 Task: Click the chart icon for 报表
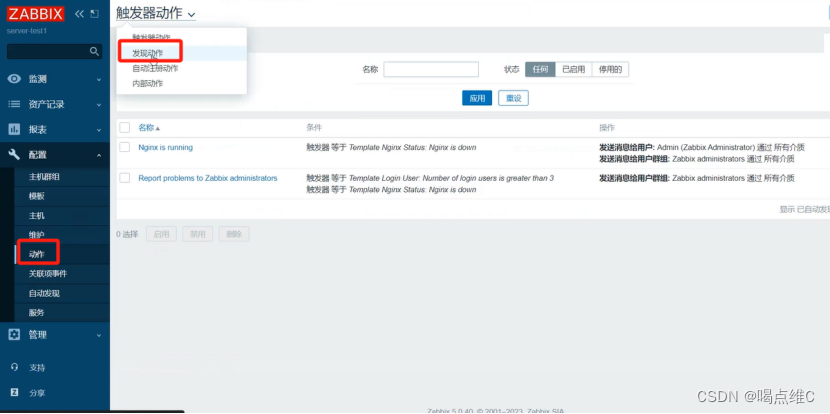pos(14,129)
